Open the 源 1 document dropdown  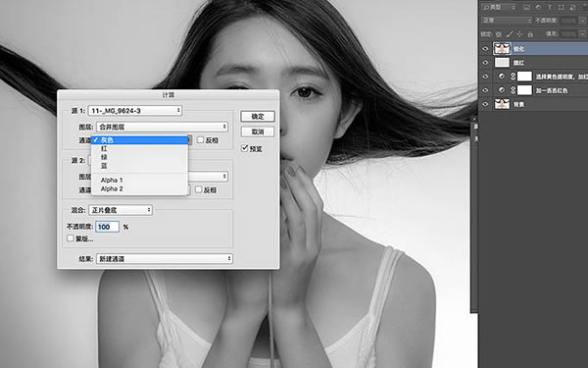(x=135, y=110)
